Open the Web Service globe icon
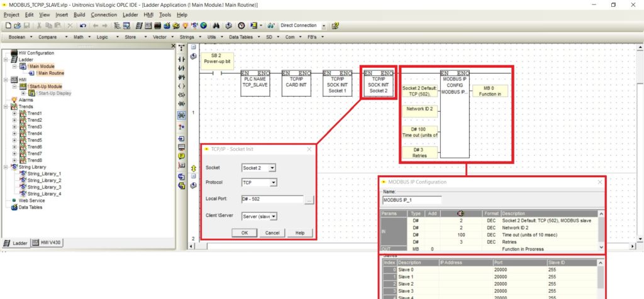 pos(203,25)
